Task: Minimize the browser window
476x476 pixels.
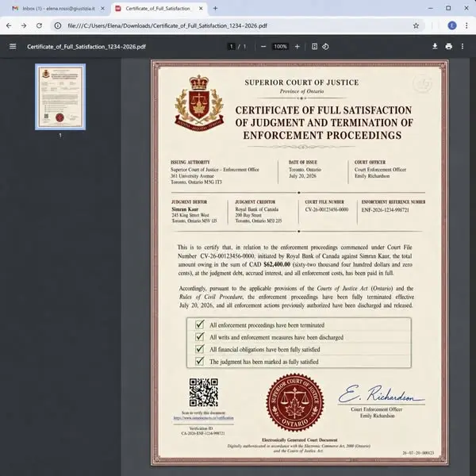Action: (x=431, y=8)
